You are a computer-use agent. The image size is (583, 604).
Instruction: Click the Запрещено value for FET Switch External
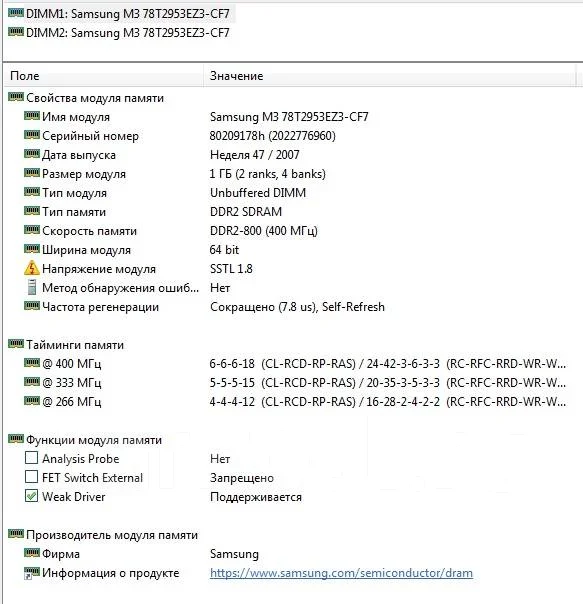point(242,478)
